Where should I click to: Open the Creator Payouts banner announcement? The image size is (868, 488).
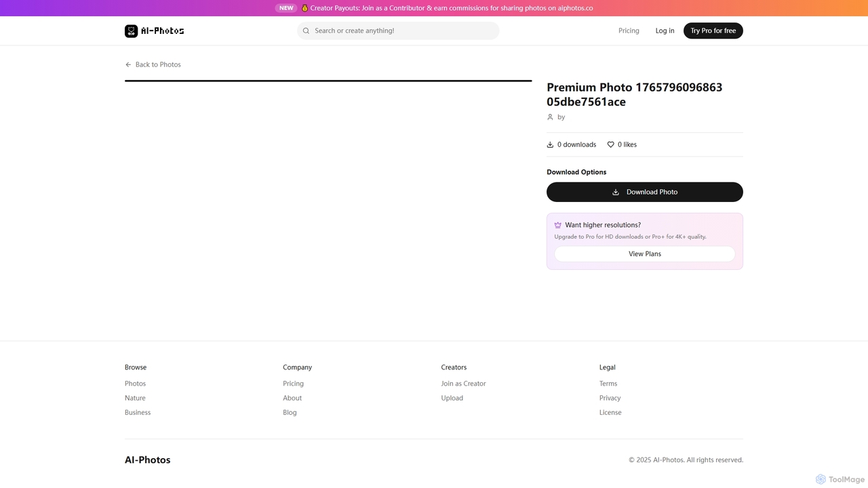coord(452,8)
